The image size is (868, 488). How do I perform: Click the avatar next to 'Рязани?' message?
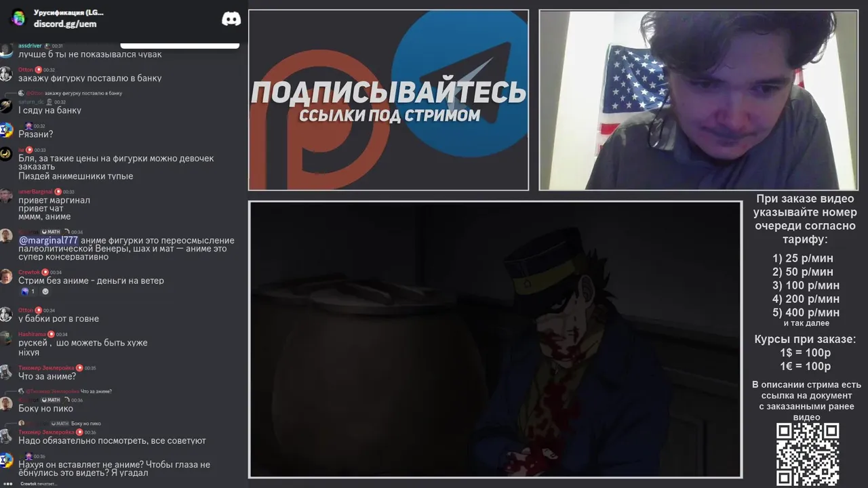click(6, 130)
